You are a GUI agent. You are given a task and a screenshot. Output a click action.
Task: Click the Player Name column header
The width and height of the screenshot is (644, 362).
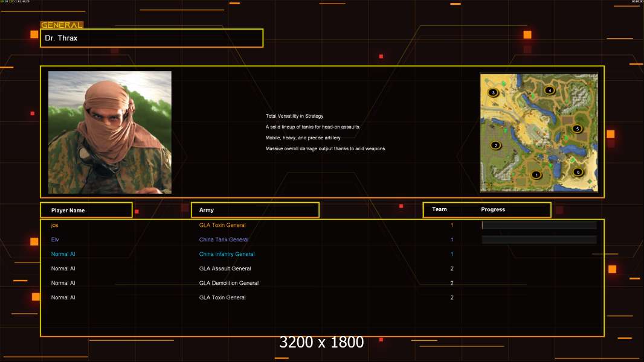click(86, 210)
